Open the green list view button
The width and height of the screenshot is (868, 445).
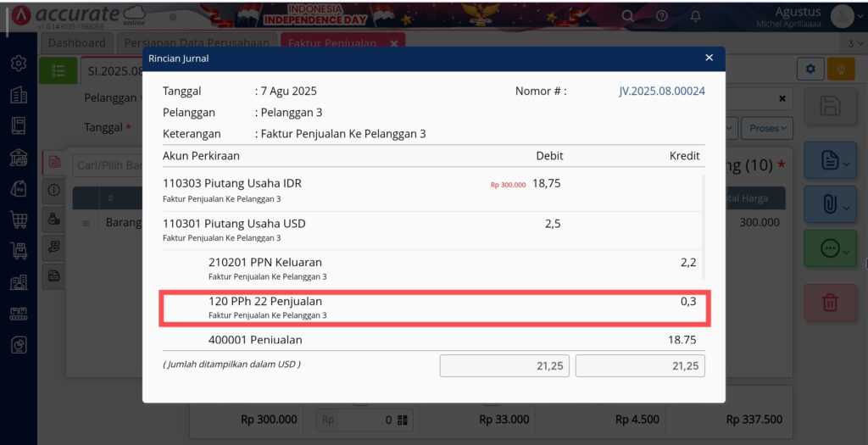58,71
